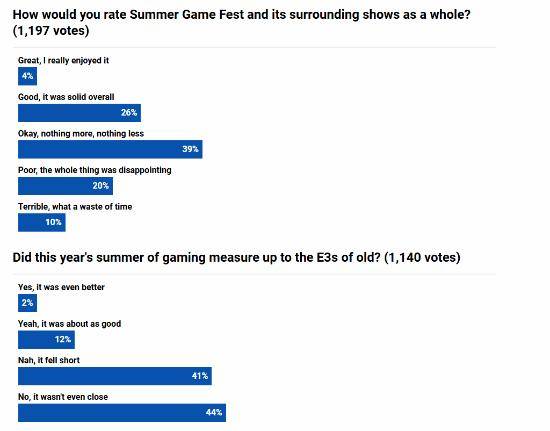Click the 12% about as good bar

point(46,340)
